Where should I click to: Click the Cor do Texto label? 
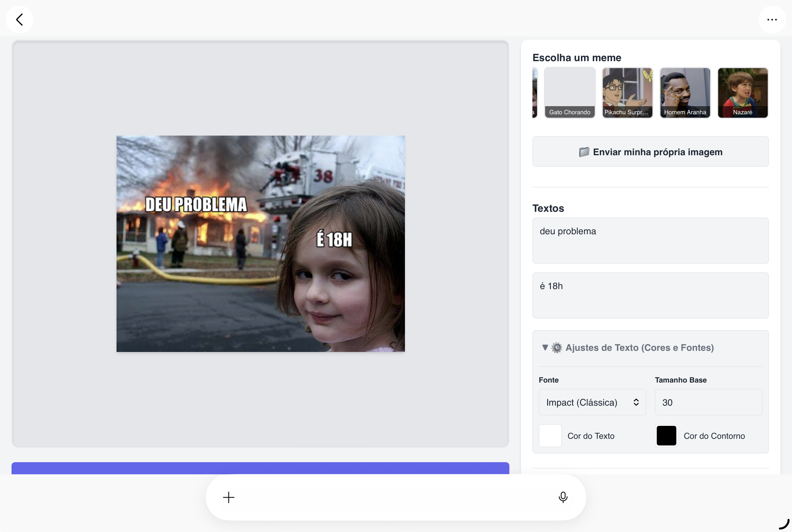[591, 436]
